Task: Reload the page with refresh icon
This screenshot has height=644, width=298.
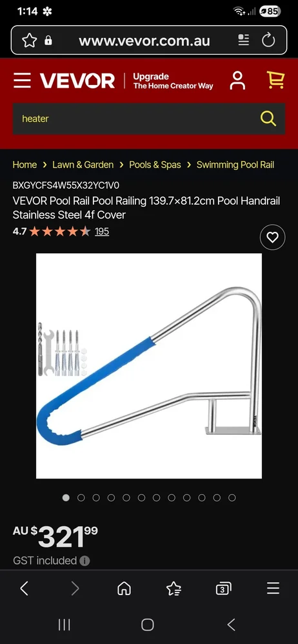Action: tap(268, 40)
